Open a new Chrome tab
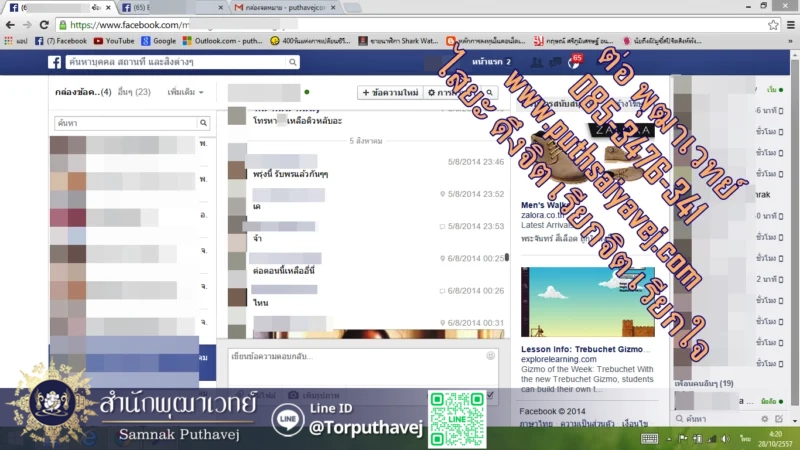 [x=352, y=8]
